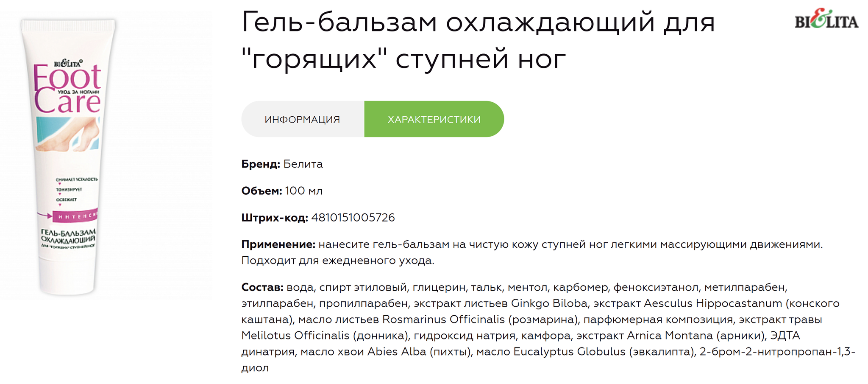Click the Foot Care logo on tube

67,89
